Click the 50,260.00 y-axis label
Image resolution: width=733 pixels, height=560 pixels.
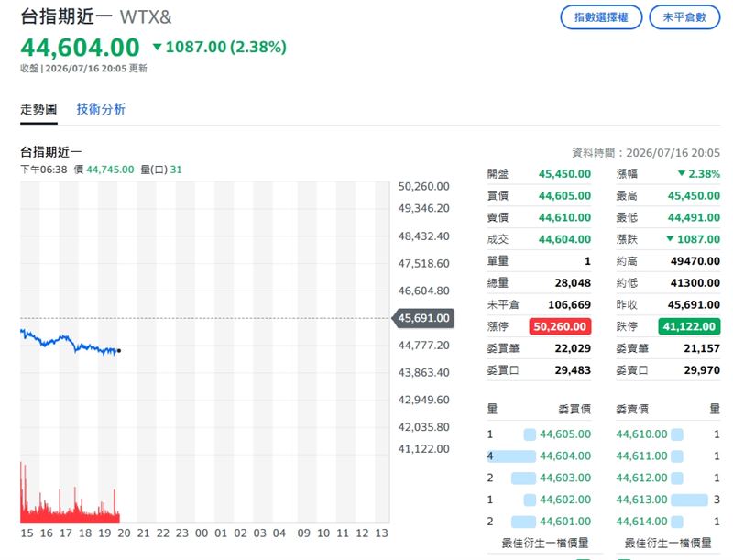click(x=423, y=186)
